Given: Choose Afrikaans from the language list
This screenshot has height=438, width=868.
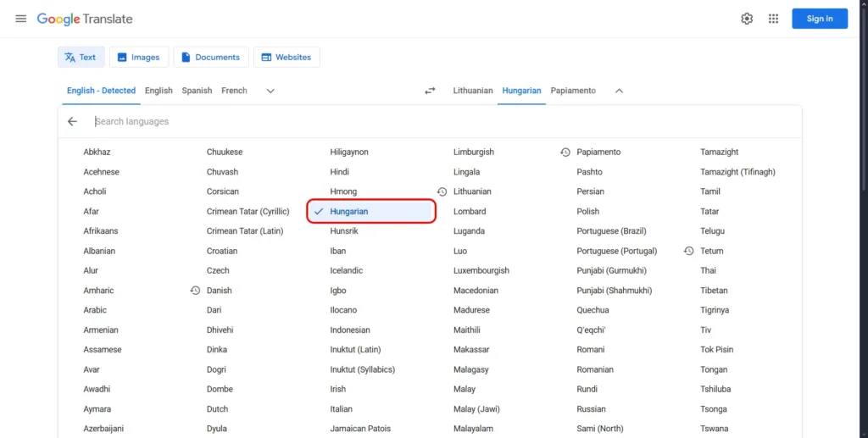Looking at the screenshot, I should 101,231.
